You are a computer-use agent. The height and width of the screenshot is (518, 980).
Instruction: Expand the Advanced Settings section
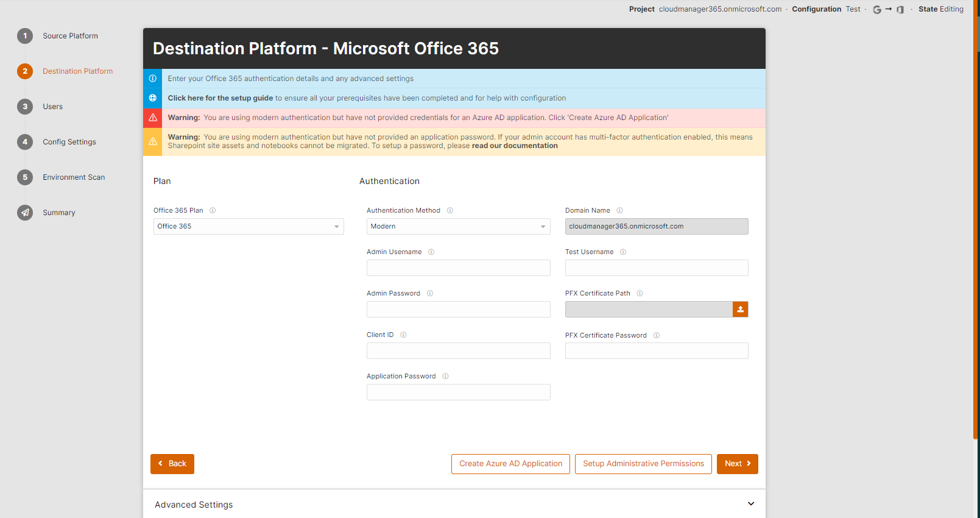click(454, 504)
